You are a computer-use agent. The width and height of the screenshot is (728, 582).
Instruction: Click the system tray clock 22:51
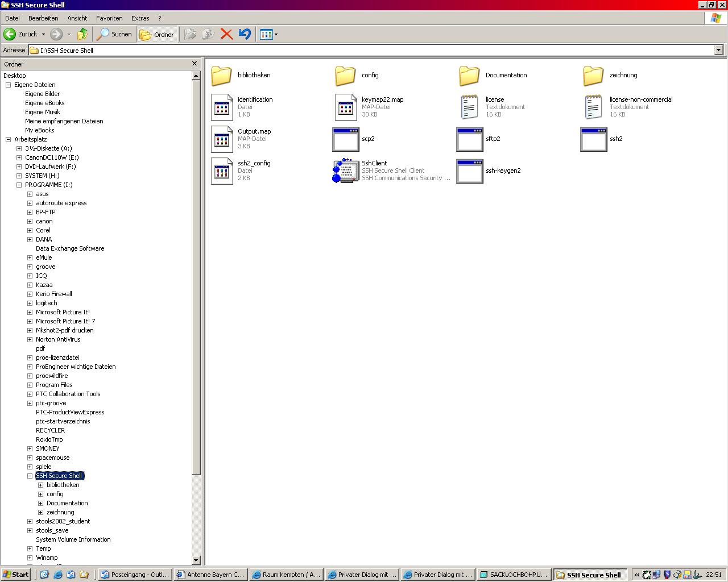pyautogui.click(x=713, y=575)
